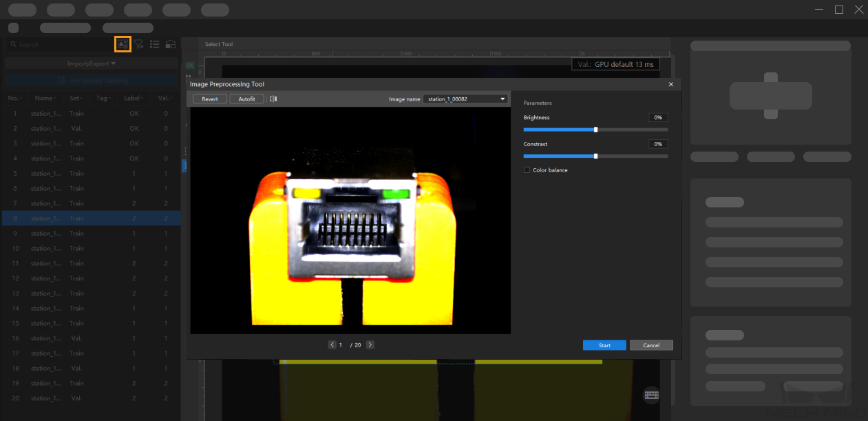Close the Image Preprocessing Tool dialog
The width and height of the screenshot is (868, 421).
pos(671,84)
